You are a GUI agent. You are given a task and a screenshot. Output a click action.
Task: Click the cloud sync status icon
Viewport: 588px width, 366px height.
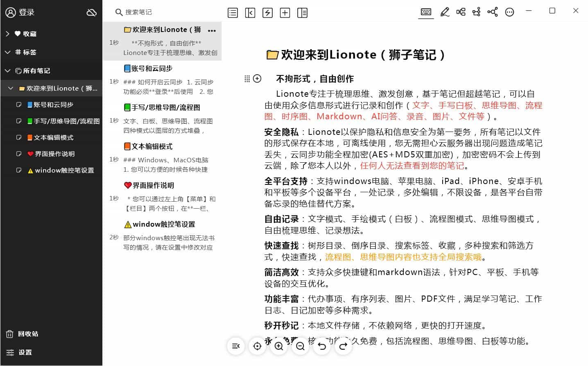(x=91, y=12)
